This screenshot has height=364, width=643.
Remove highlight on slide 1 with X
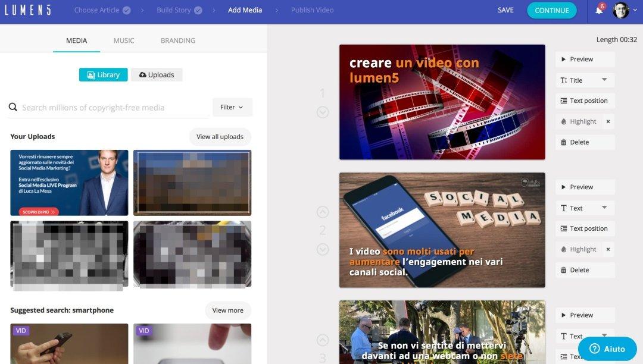(x=608, y=121)
